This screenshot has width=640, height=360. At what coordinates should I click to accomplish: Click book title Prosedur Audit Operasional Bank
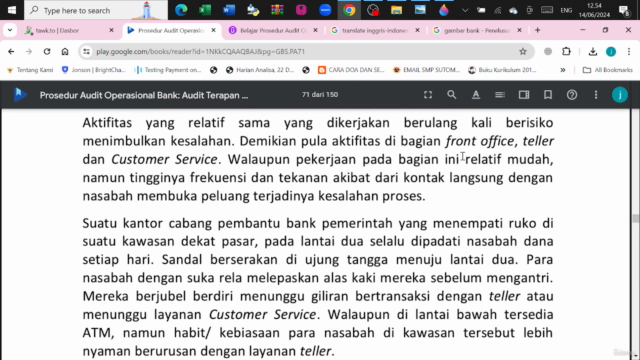tap(144, 95)
